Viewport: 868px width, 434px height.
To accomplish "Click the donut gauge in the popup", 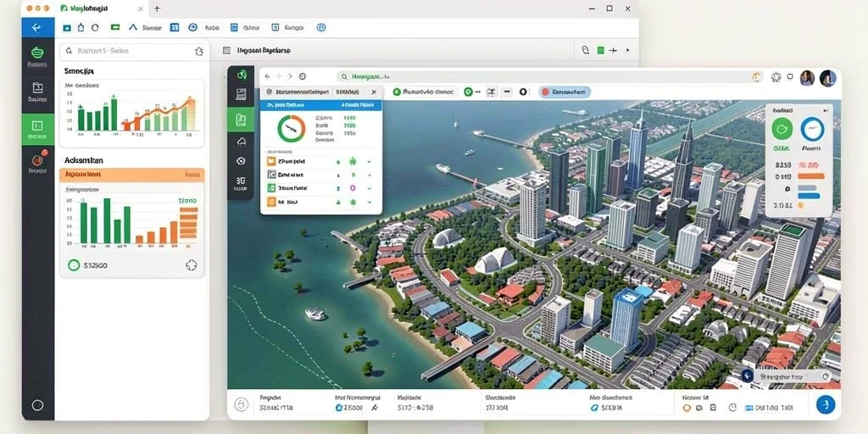I will pos(292,129).
